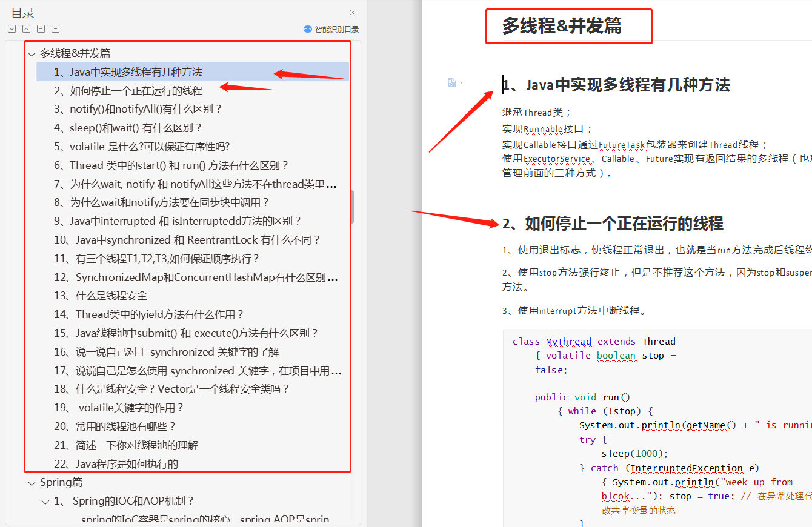Screen dimensions: 812x527
Task: Click the word ExecutorService in the document
Action: [x=557, y=159]
